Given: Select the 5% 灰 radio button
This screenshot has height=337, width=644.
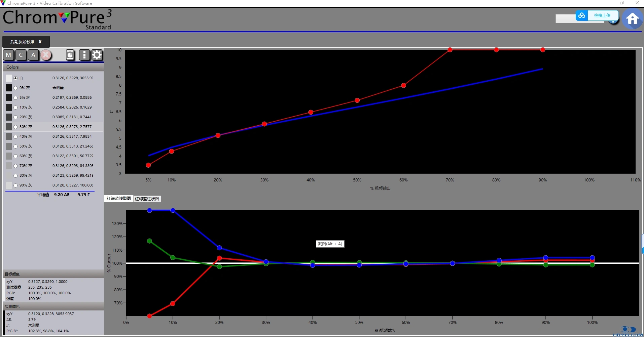Looking at the screenshot, I should tap(15, 98).
